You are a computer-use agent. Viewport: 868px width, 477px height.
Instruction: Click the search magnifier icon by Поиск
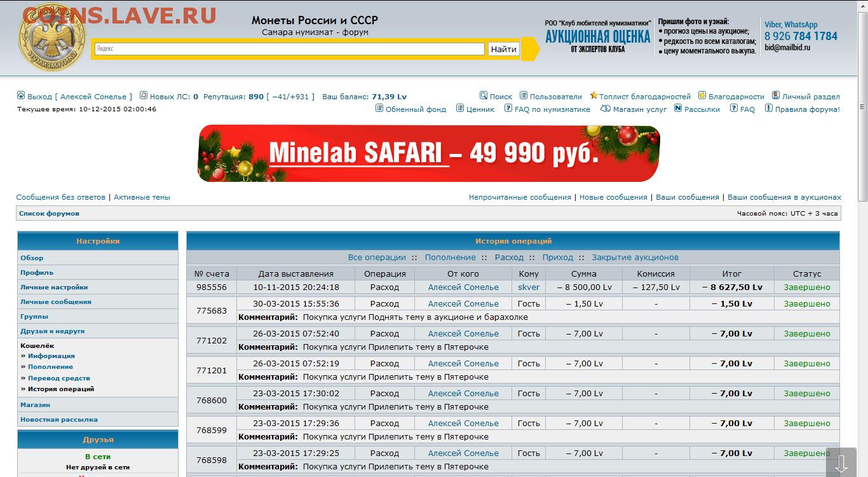(x=484, y=95)
